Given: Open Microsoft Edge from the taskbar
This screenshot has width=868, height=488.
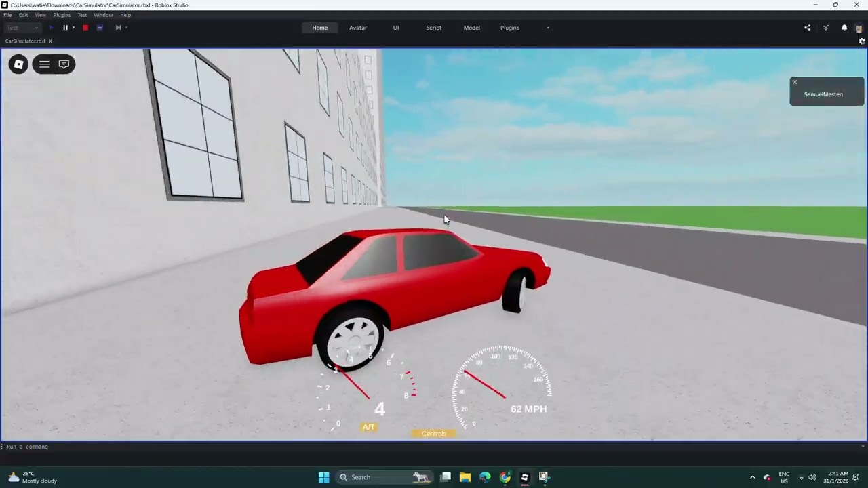Looking at the screenshot, I should pyautogui.click(x=485, y=477).
